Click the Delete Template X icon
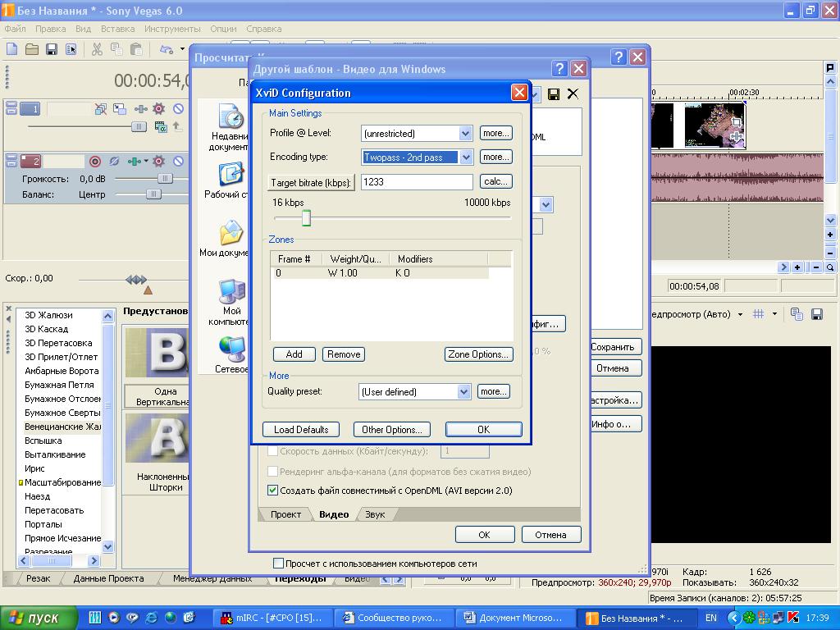Screen dimensions: 840x630 [x=573, y=94]
